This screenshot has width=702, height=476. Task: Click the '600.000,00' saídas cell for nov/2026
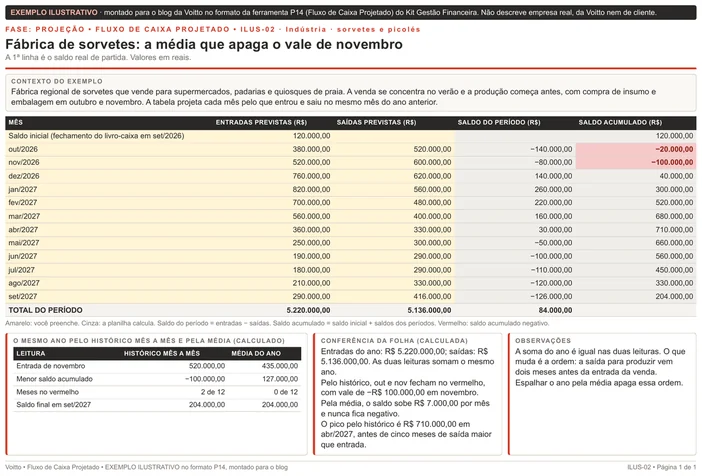click(x=432, y=162)
